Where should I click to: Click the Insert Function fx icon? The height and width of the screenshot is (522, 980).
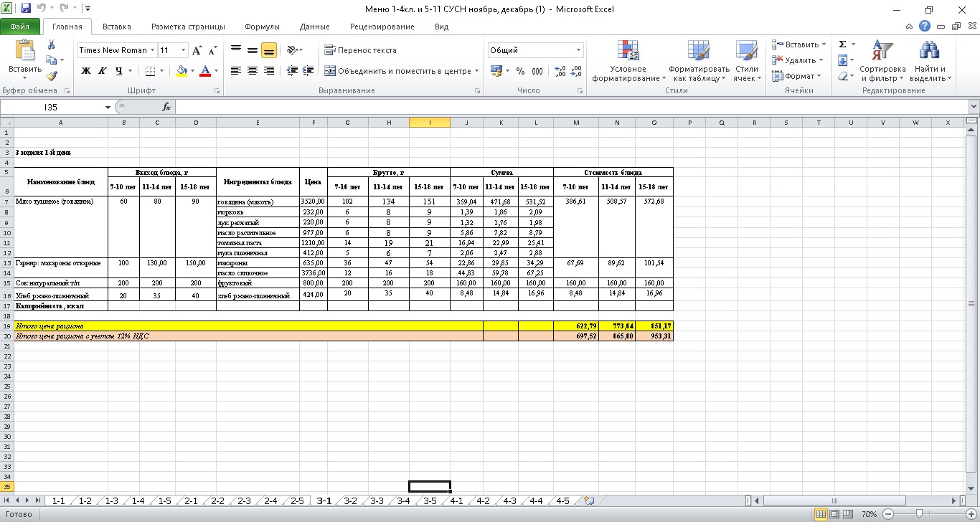[x=166, y=107]
